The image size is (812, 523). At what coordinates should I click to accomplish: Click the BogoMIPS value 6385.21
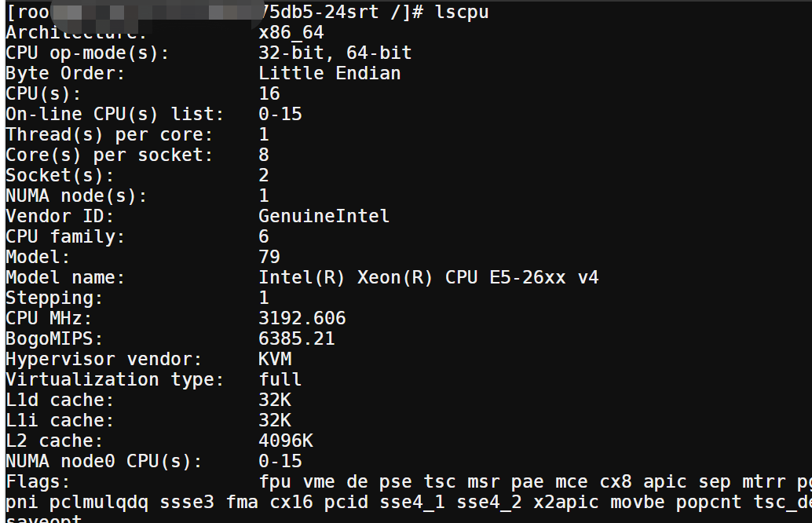point(297,338)
